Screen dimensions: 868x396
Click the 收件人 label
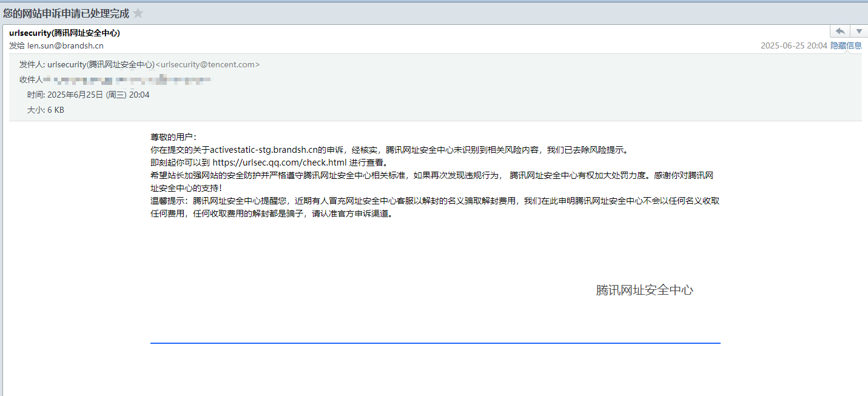[x=30, y=79]
